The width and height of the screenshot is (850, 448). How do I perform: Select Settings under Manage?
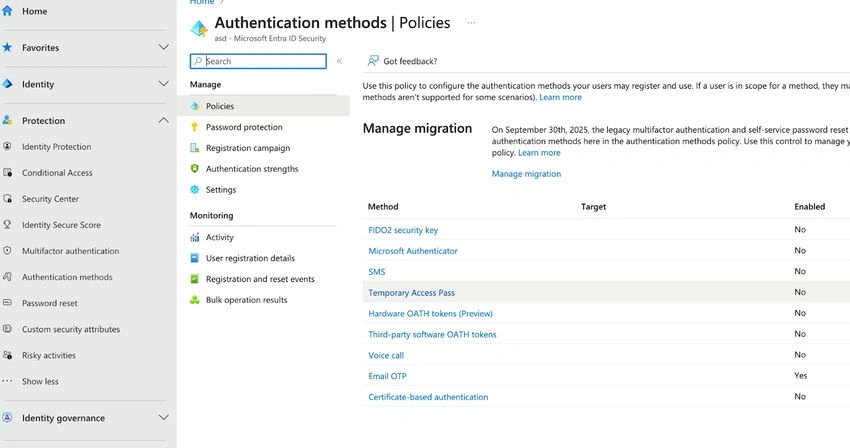[221, 190]
